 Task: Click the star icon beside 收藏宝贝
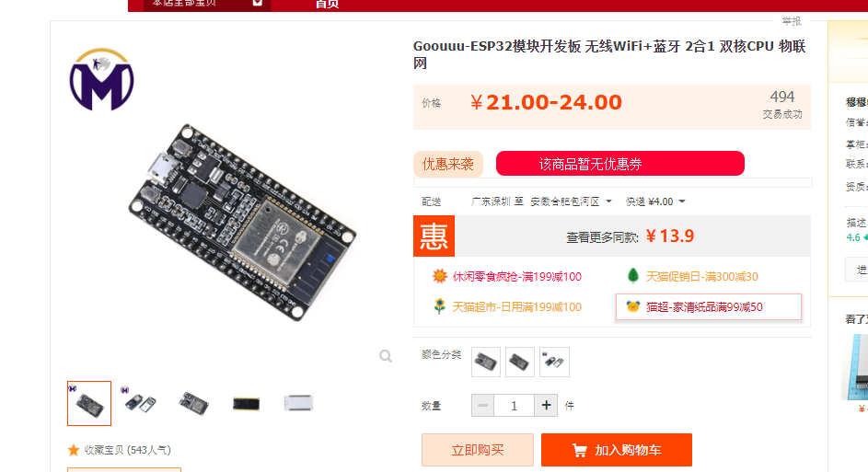click(73, 450)
